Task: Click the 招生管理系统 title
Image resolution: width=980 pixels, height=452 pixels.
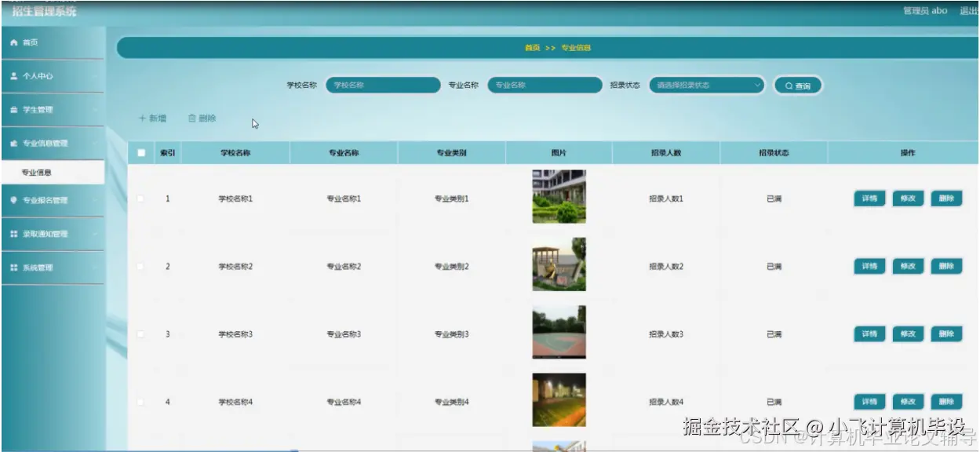Action: (45, 11)
